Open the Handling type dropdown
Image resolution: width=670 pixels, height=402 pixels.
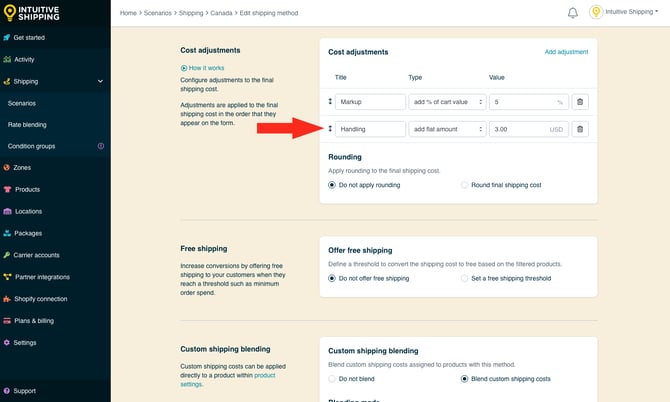coord(447,129)
